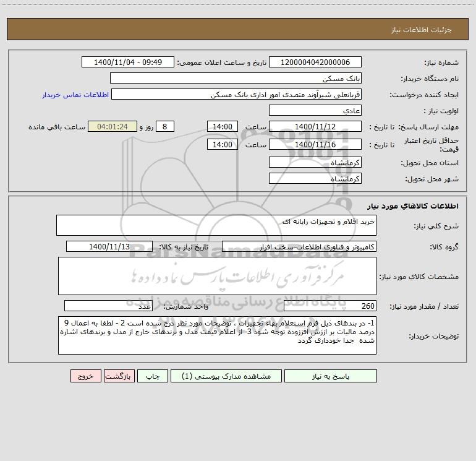Screen dimensions: 476x461
Task: Click the شرح کلی نیاز label
Action: [436, 226]
